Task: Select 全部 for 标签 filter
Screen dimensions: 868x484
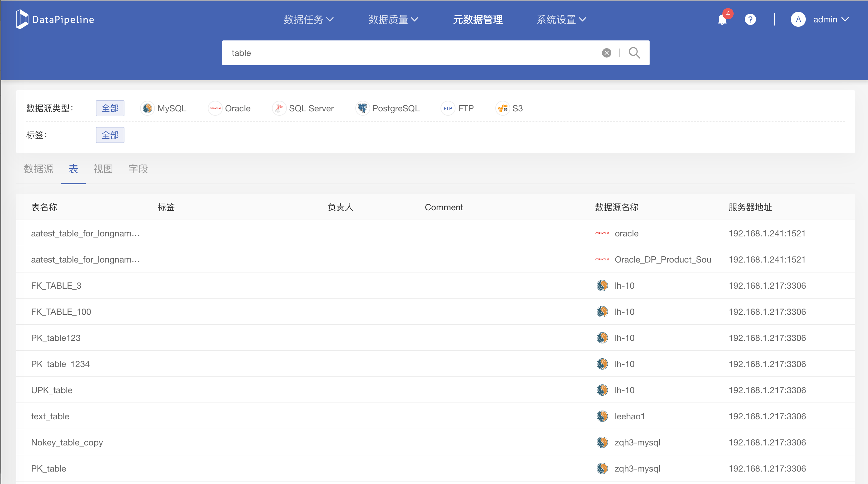Action: pos(110,135)
